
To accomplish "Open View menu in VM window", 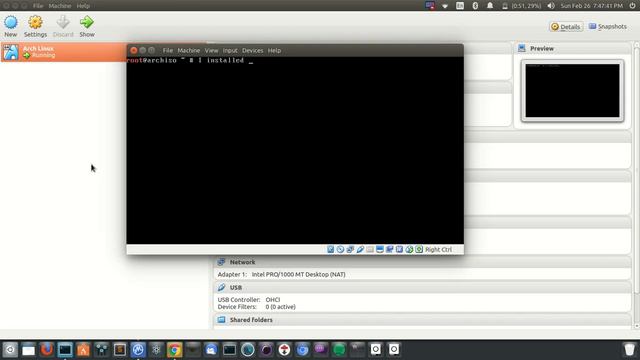I will 211,50.
